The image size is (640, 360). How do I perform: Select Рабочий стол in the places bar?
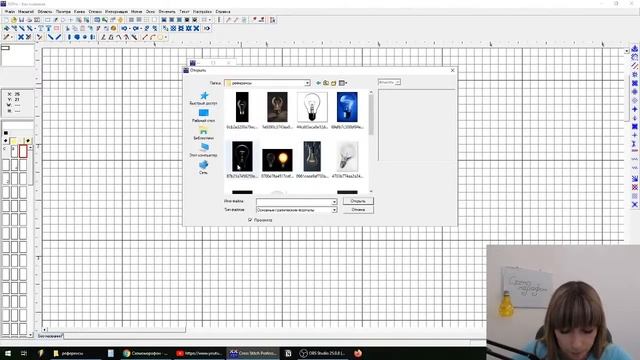[203, 116]
